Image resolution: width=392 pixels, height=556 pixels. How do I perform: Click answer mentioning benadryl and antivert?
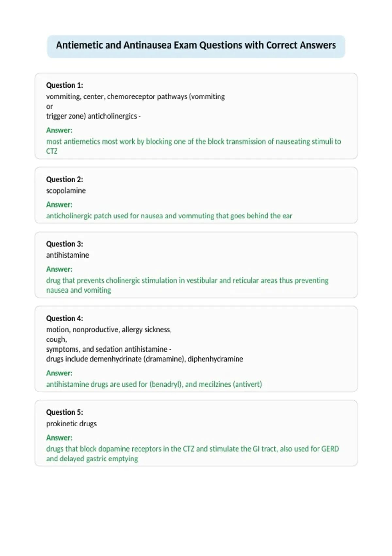(x=154, y=384)
